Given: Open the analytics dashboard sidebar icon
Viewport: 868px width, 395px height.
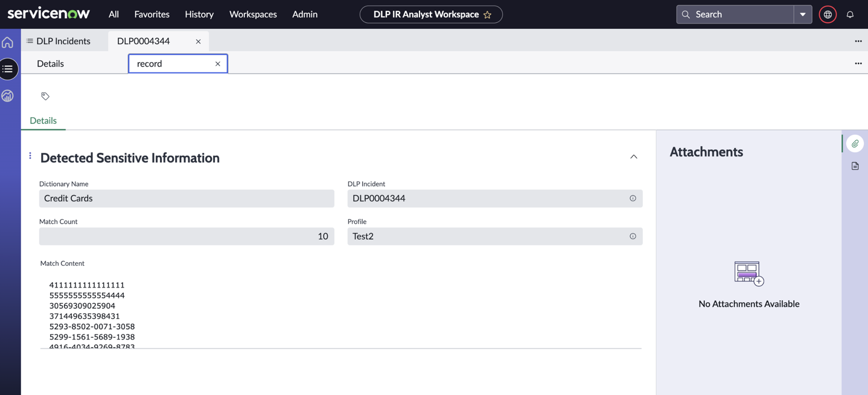Looking at the screenshot, I should 8,95.
